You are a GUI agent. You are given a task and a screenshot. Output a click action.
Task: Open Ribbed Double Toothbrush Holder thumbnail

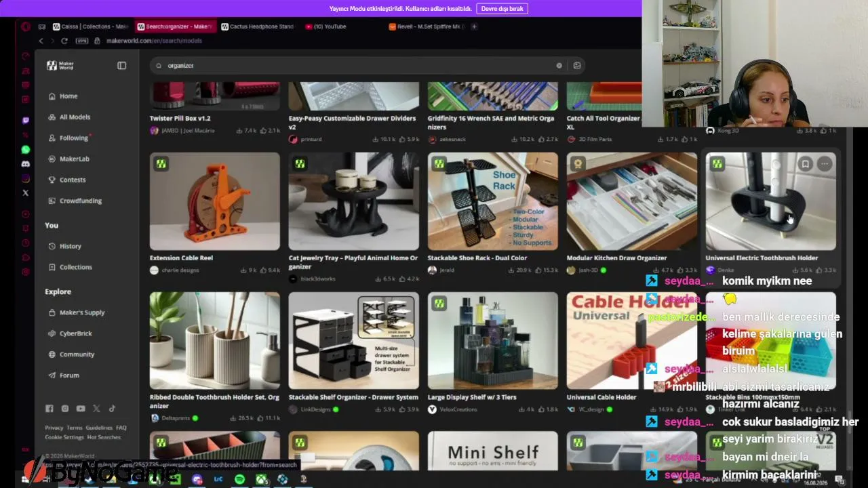pos(215,341)
